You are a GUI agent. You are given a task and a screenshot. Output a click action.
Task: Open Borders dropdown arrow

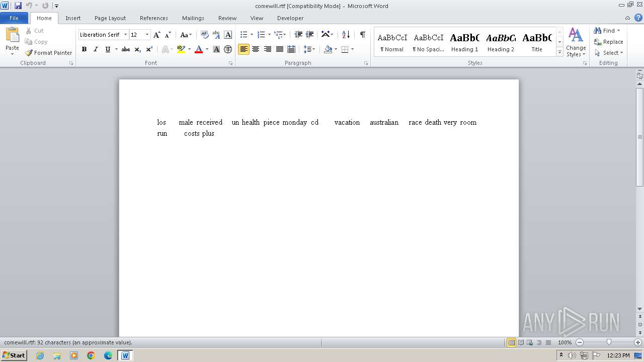tap(352, 49)
